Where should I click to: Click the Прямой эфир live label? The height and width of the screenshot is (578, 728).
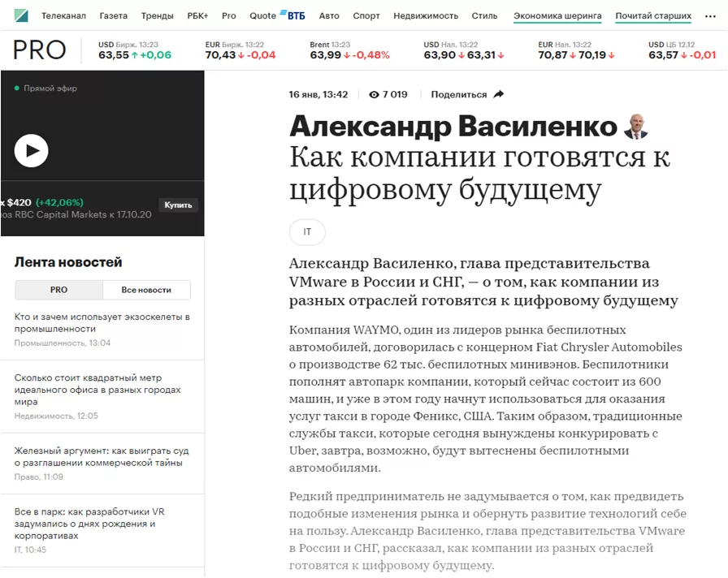tap(46, 88)
